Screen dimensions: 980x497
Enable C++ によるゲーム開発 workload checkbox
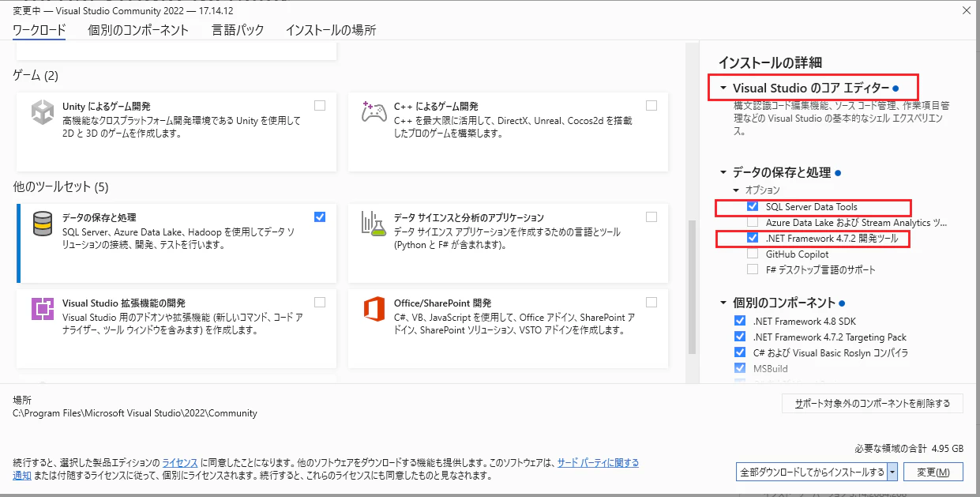click(x=651, y=105)
